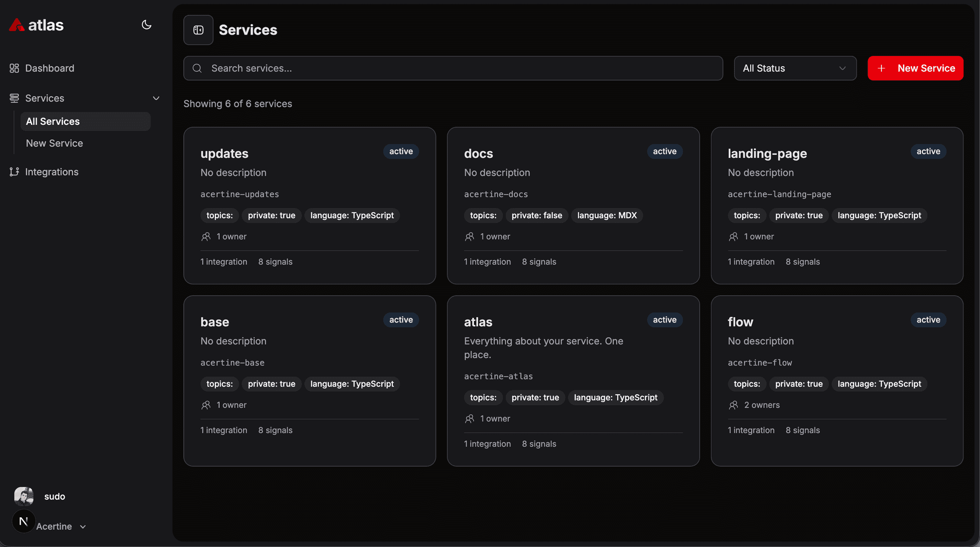
Task: Click the search services input field
Action: [452, 68]
